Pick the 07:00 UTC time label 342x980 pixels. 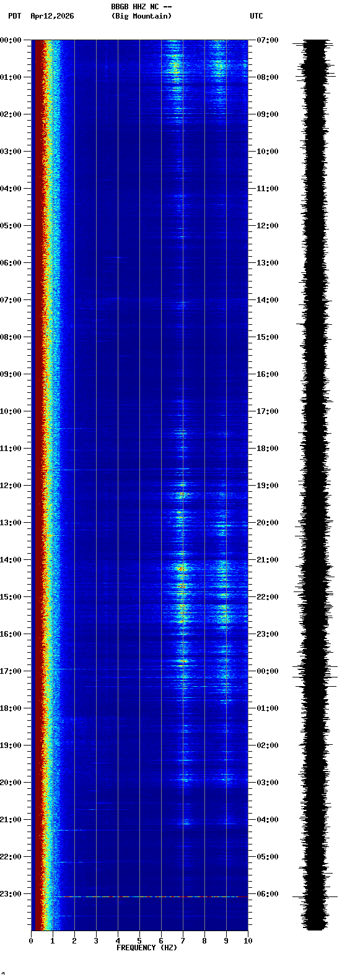(x=268, y=40)
